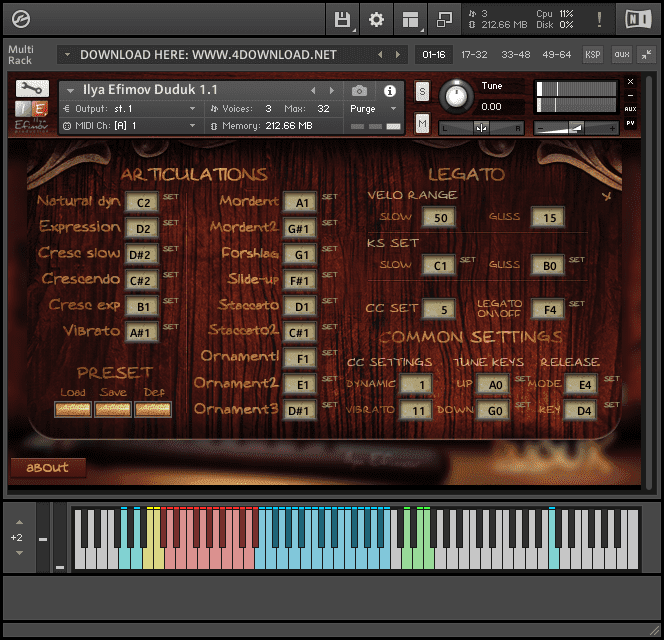664x640 pixels.
Task: Select previous multi rack preset arrow
Action: click(x=380, y=55)
